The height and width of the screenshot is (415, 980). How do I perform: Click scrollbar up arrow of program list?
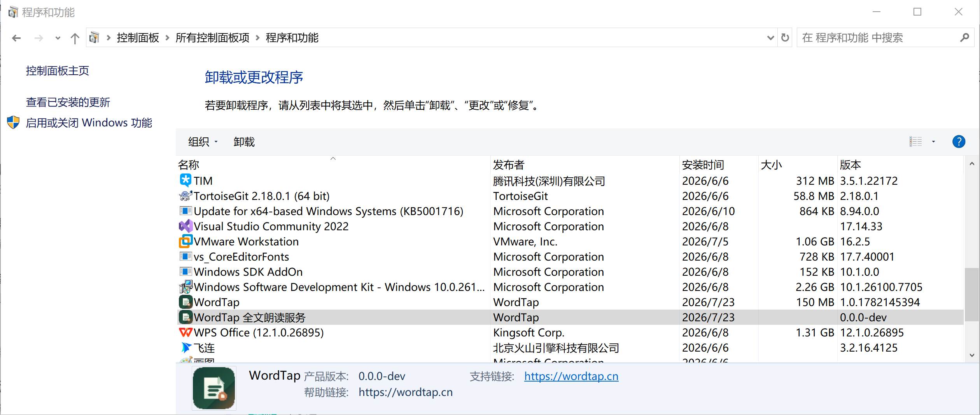tap(972, 164)
